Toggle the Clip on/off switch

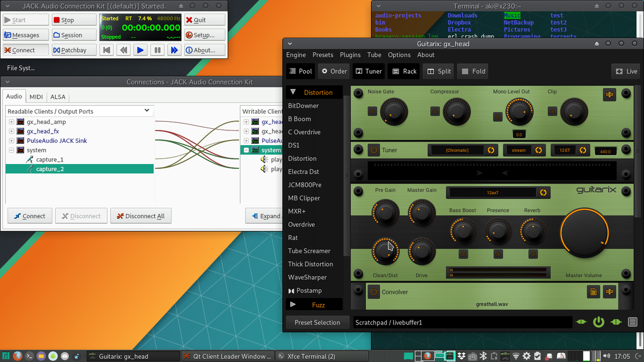click(x=552, y=112)
